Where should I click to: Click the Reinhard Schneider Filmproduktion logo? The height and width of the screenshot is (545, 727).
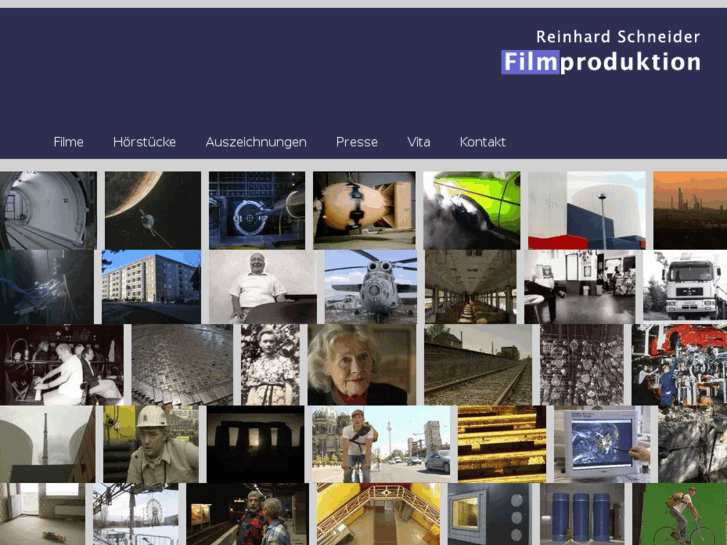pyautogui.click(x=601, y=51)
